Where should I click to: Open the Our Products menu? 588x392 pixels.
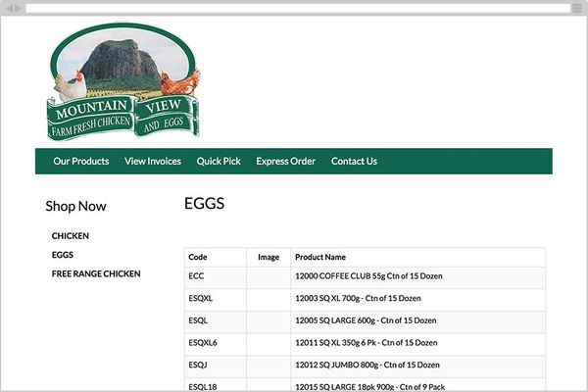[x=81, y=162]
